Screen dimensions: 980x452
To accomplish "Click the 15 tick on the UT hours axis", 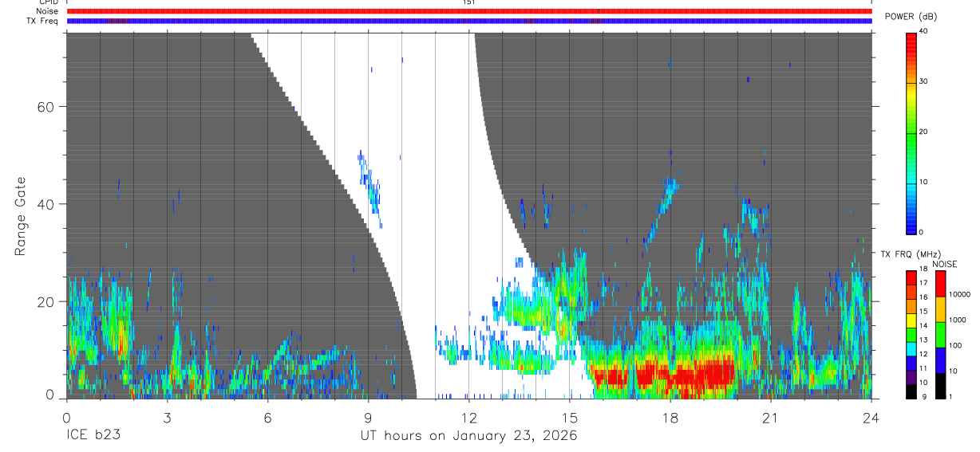I will 569,416.
